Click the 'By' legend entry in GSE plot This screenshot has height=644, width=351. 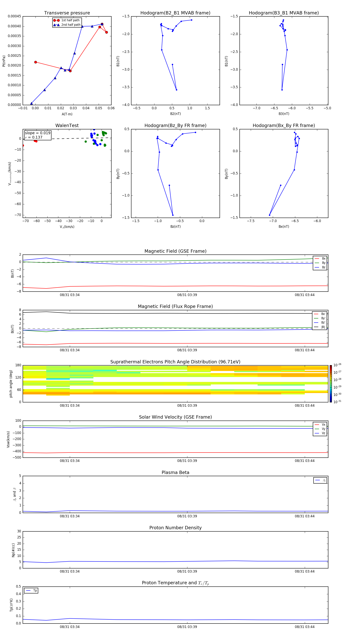point(320,263)
